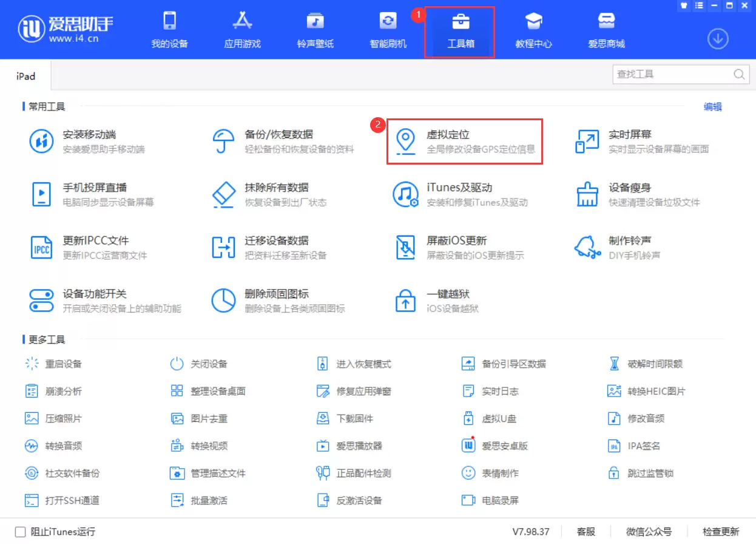The width and height of the screenshot is (756, 544).
Task: Open 安装移动端 tool
Action: click(x=87, y=141)
